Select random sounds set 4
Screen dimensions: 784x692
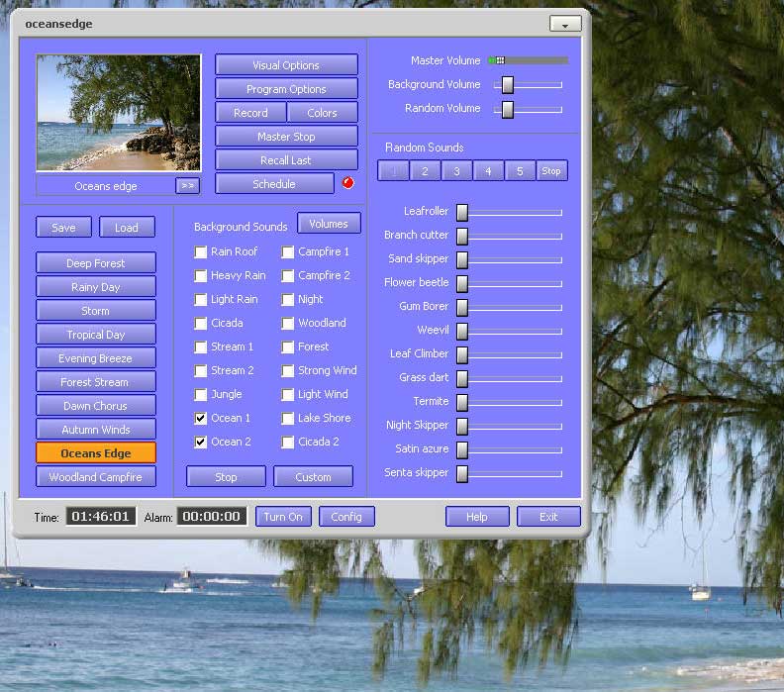pyautogui.click(x=488, y=171)
